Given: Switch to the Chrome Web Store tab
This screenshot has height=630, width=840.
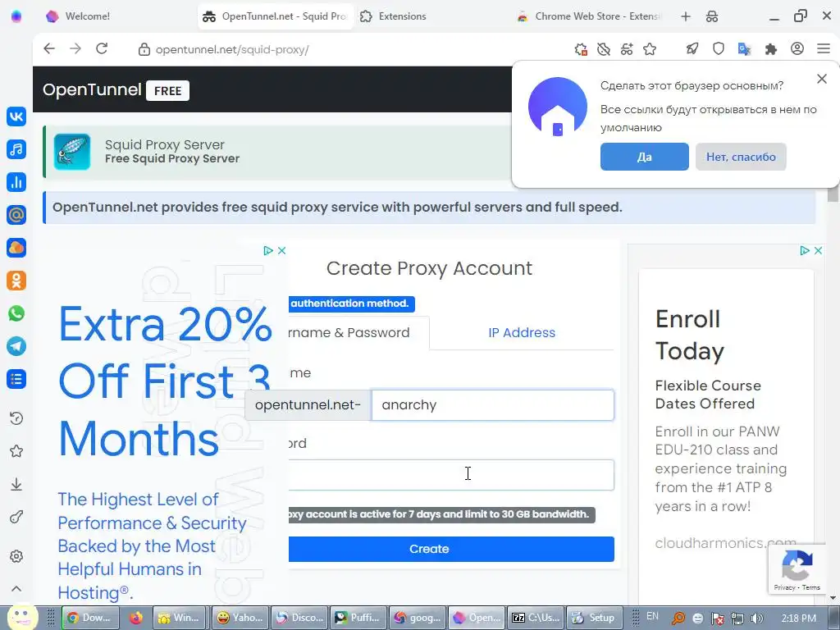Looking at the screenshot, I should (x=589, y=16).
